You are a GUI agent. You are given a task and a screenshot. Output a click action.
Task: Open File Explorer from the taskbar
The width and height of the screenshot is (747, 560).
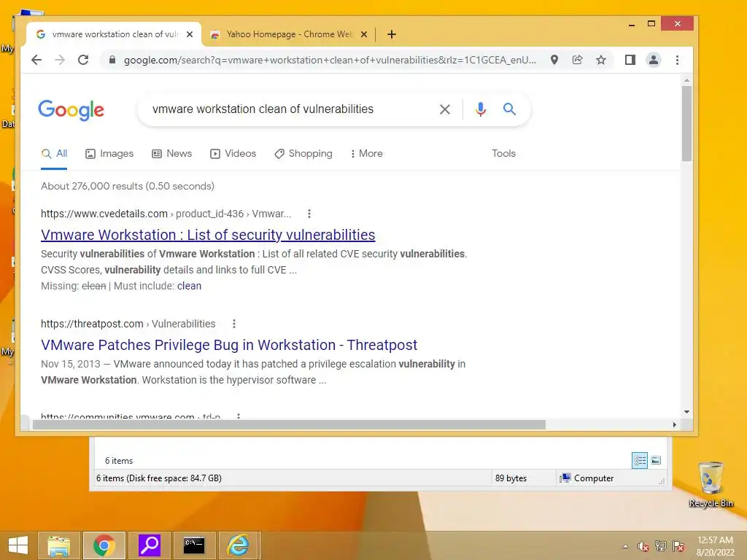(59, 545)
